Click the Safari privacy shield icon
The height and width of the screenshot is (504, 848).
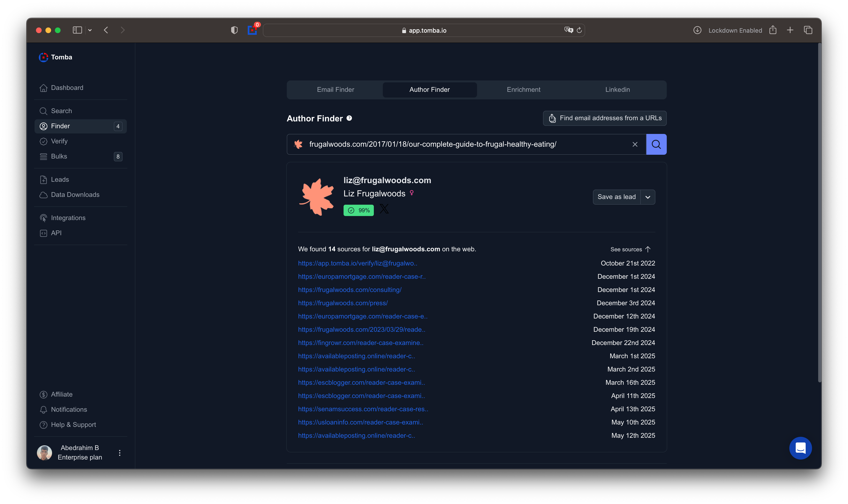click(234, 30)
